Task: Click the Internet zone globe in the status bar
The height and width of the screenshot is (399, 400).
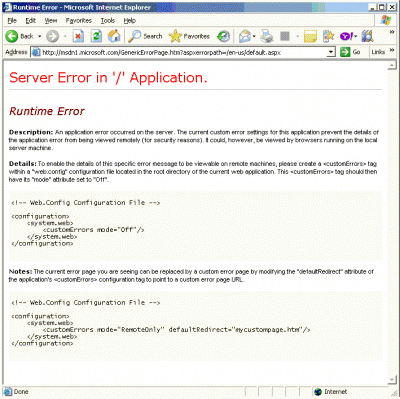Action: [x=318, y=392]
